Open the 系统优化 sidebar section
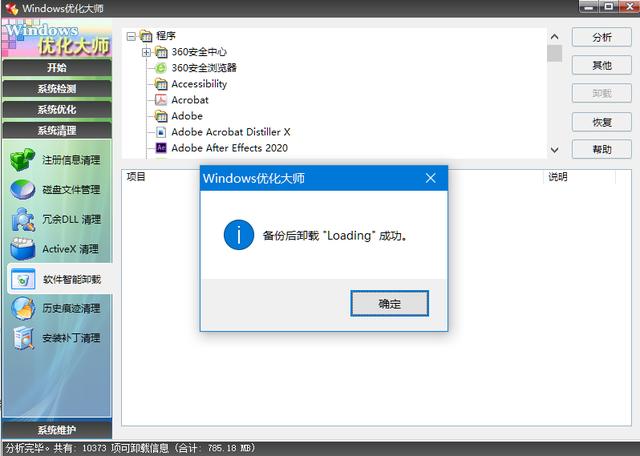Image resolution: width=640 pixels, height=456 pixels. coord(57,109)
